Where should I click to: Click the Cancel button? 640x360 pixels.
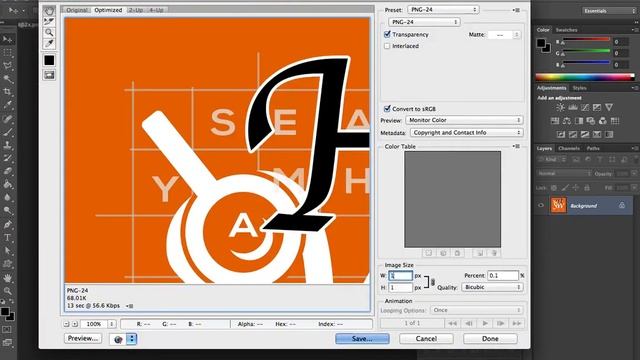click(x=426, y=339)
